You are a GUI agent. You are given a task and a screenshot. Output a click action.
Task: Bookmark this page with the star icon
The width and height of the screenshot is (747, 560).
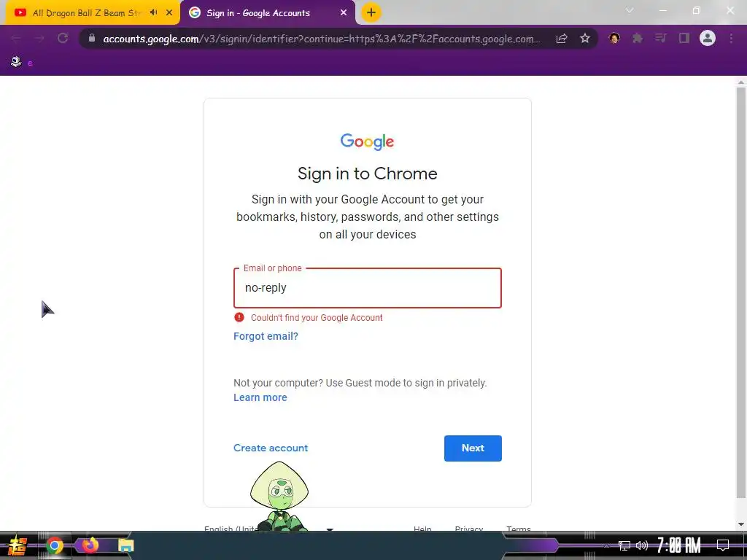[585, 38]
